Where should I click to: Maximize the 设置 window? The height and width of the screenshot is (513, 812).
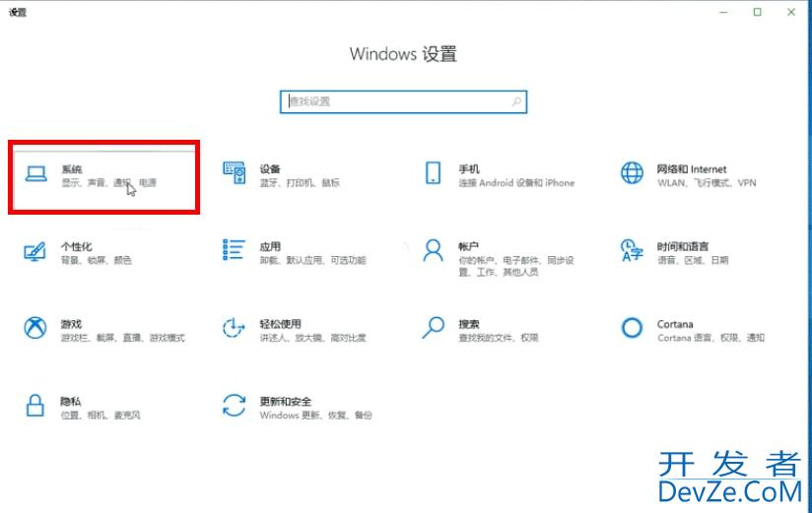coord(757,12)
